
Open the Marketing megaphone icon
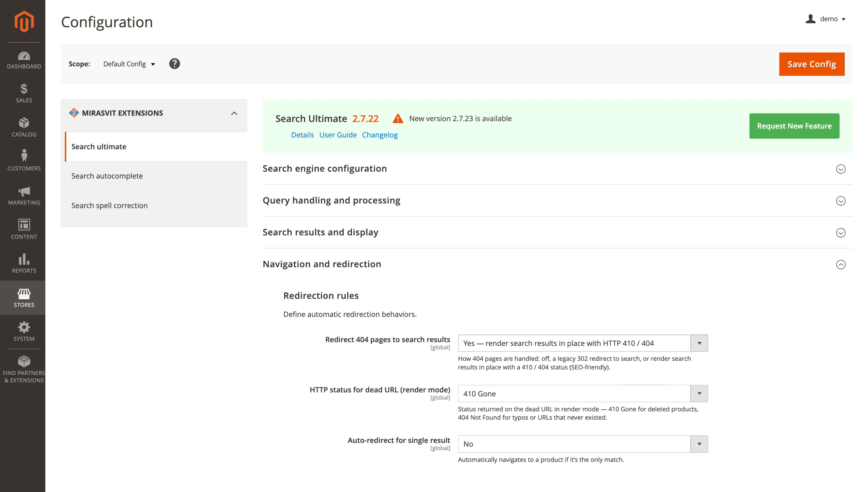pos(24,192)
